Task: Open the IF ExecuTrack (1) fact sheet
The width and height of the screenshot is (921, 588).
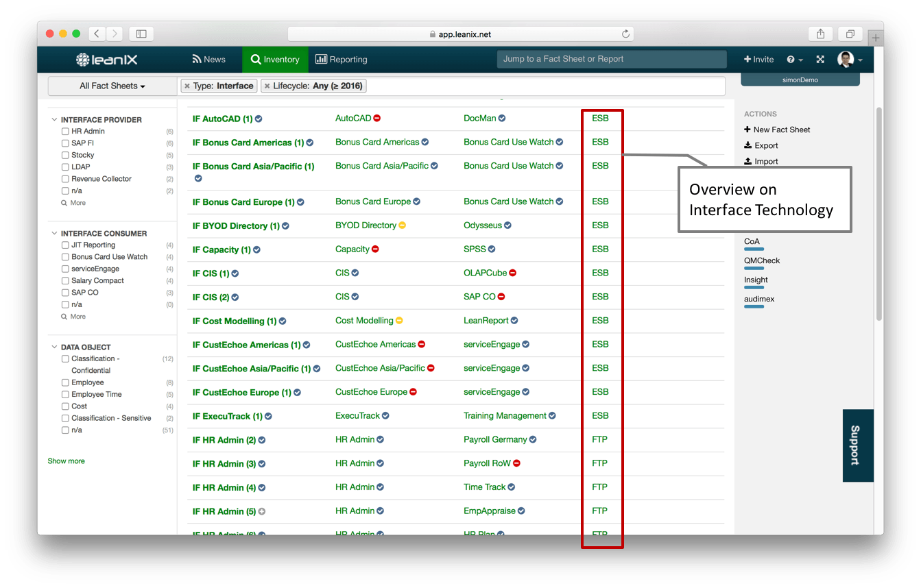Action: pyautogui.click(x=228, y=416)
